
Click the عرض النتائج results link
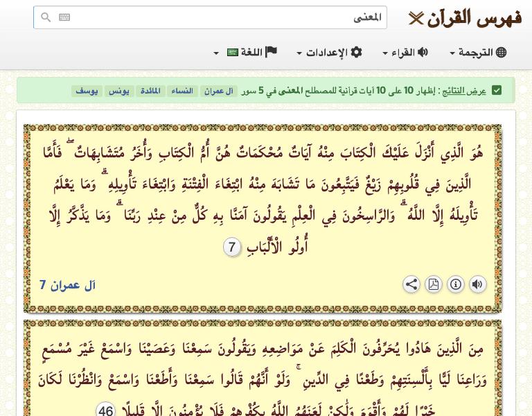coord(467,91)
